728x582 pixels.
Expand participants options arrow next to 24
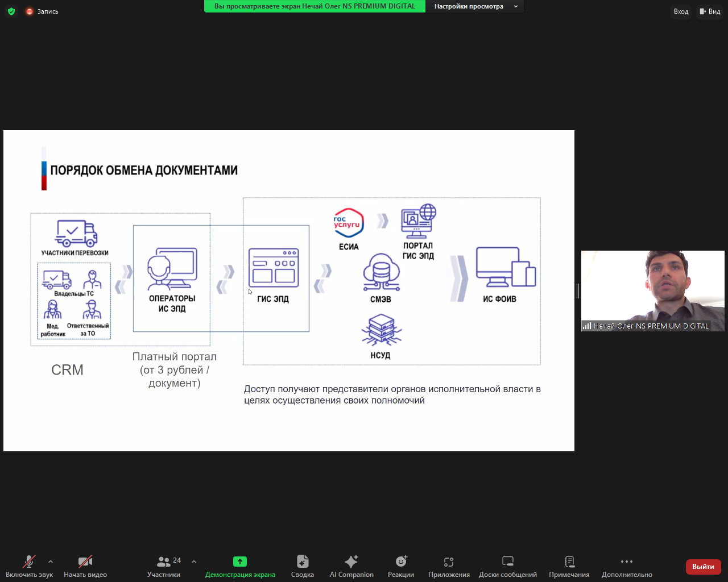(x=194, y=562)
